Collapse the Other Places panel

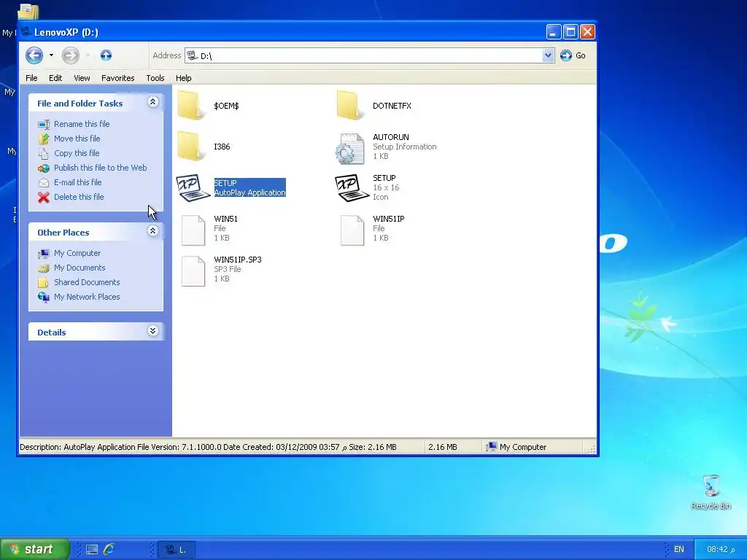[153, 231]
